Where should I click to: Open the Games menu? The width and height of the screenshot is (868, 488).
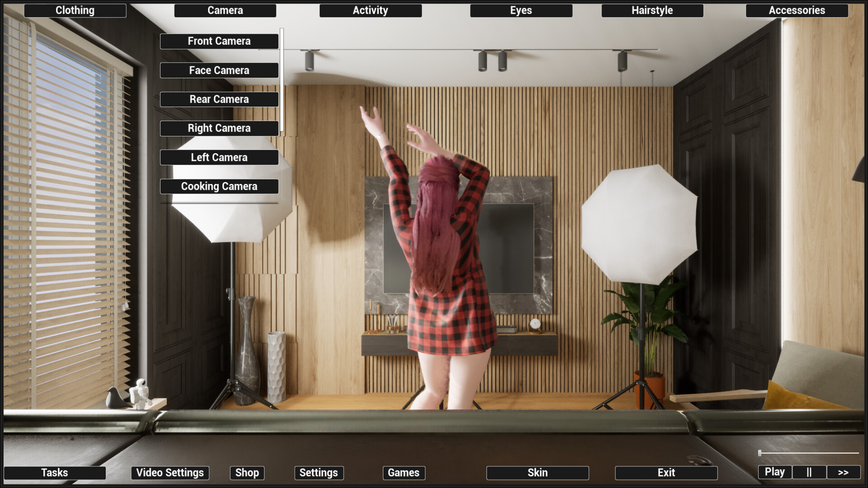click(404, 473)
